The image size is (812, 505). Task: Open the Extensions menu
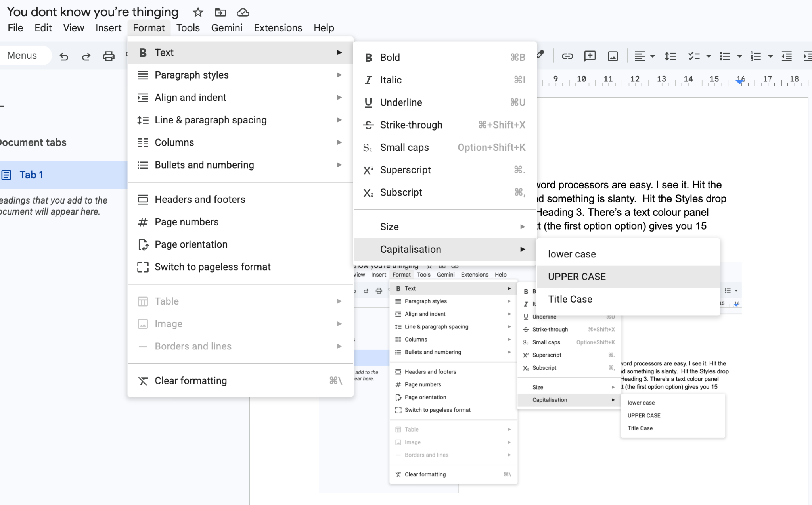(x=278, y=28)
